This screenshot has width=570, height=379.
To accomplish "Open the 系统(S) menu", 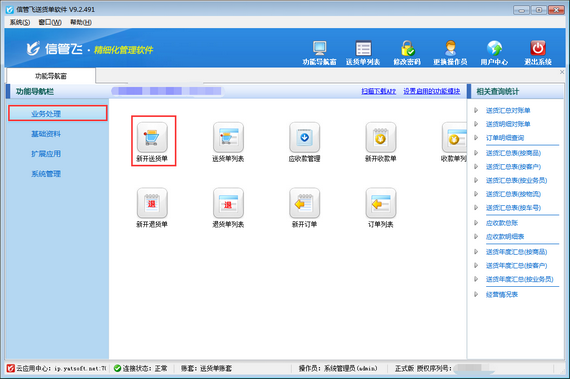I will 20,23.
